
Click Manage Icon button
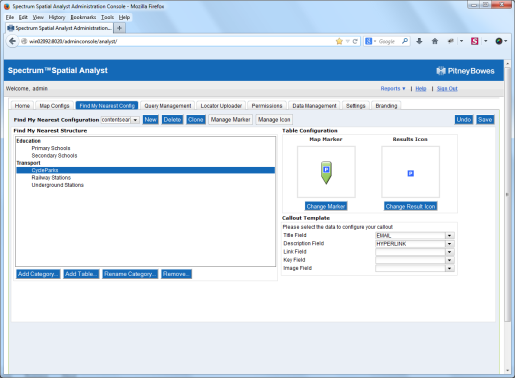tap(274, 120)
